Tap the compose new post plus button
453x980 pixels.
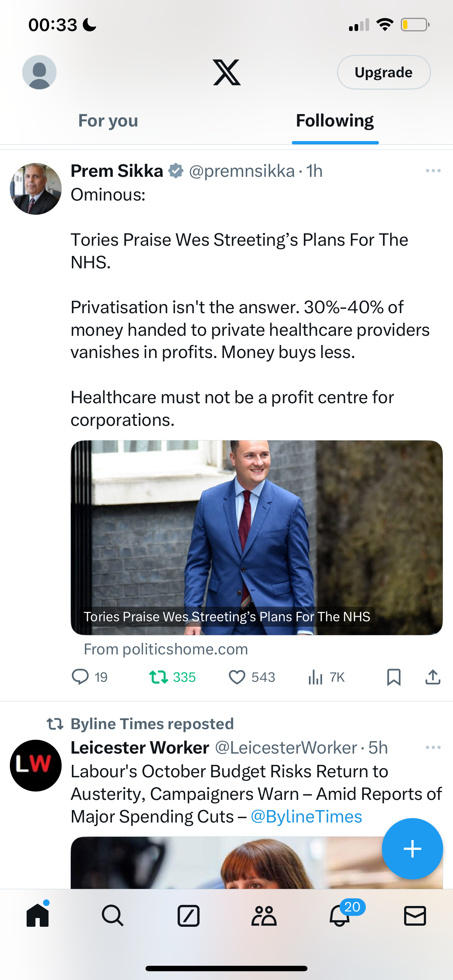(x=412, y=849)
